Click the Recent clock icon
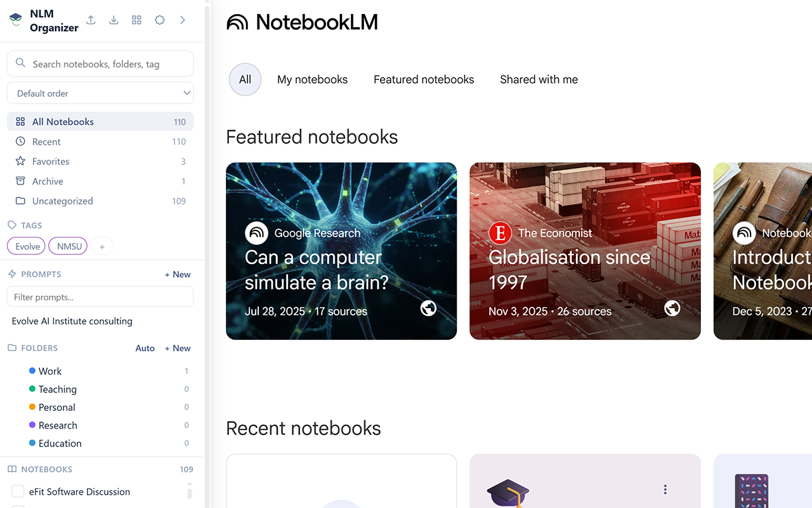 (x=20, y=141)
